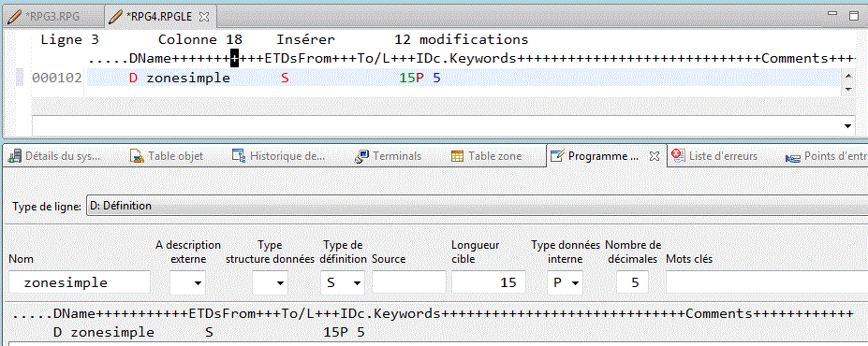The width and height of the screenshot is (868, 346).
Task: Close the Programme... view tab
Action: (654, 156)
